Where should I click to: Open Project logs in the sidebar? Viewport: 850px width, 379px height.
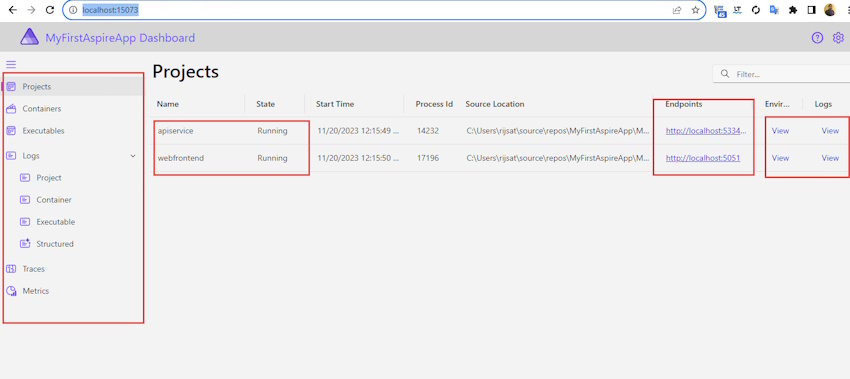(49, 178)
